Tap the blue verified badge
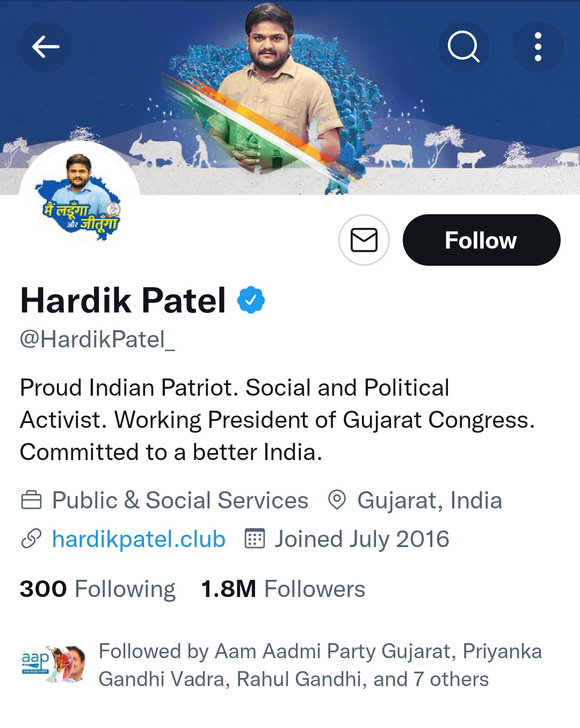 pos(251,300)
